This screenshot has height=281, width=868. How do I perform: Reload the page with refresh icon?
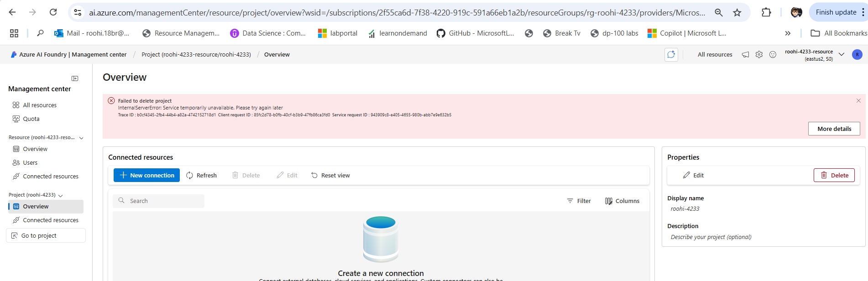(x=53, y=12)
